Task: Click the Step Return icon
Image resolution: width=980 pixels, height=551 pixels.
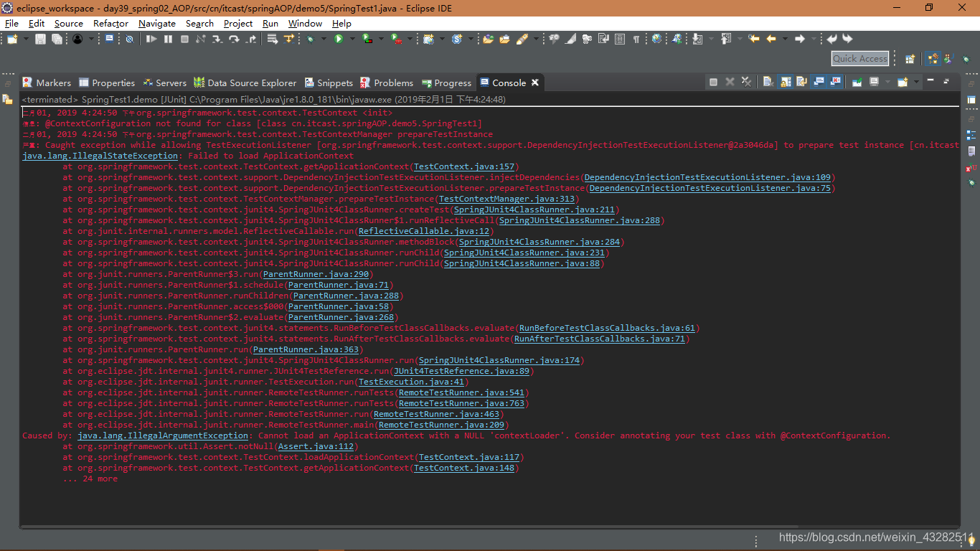Action: click(x=250, y=39)
